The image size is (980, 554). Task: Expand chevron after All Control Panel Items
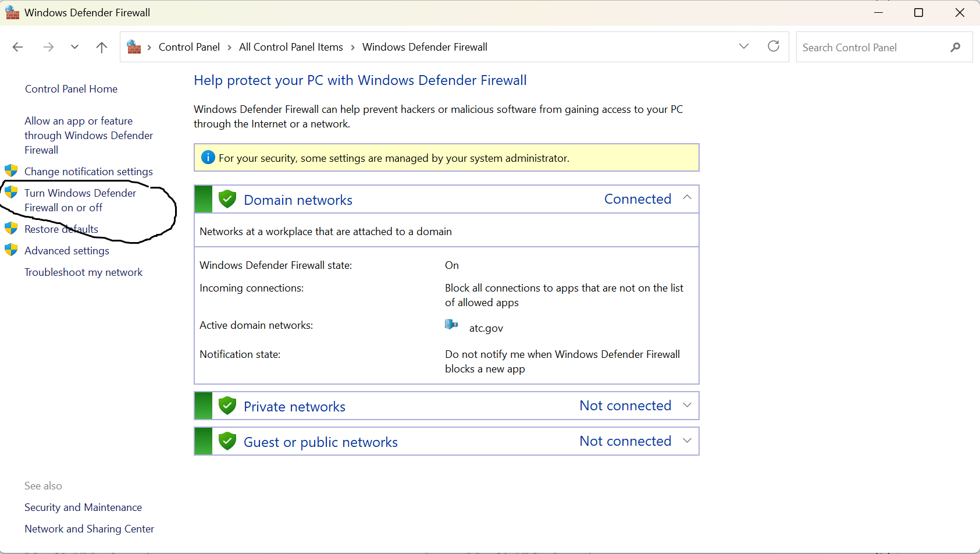coord(352,47)
